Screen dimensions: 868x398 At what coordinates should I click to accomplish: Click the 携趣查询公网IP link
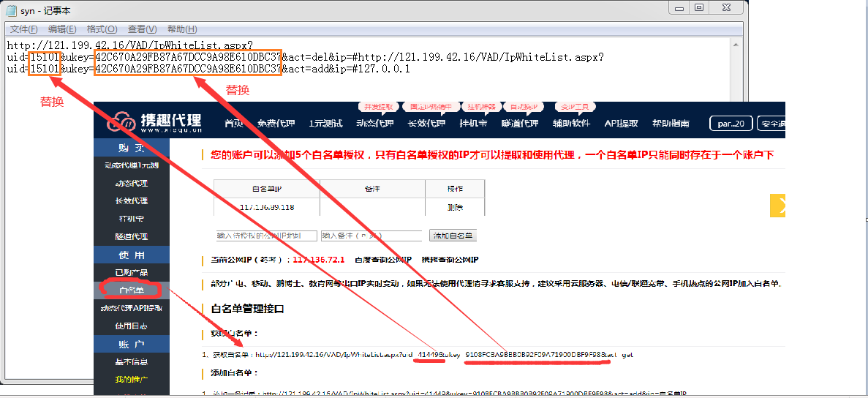coord(450,260)
